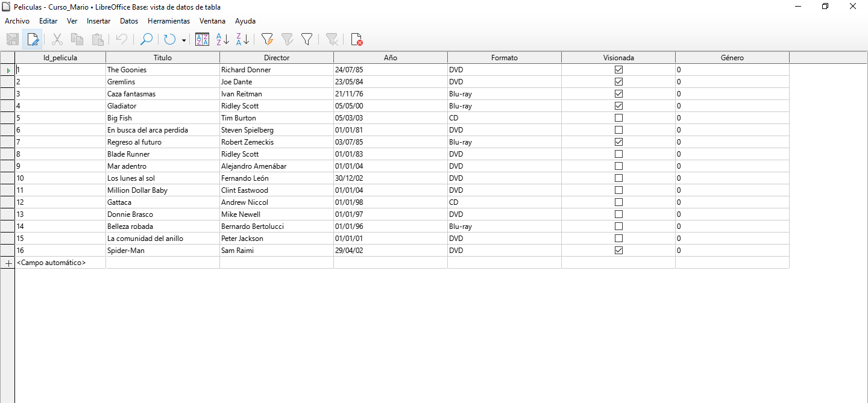Click Formato cell of Belleza robada
This screenshot has width=868, height=403.
tap(505, 226)
